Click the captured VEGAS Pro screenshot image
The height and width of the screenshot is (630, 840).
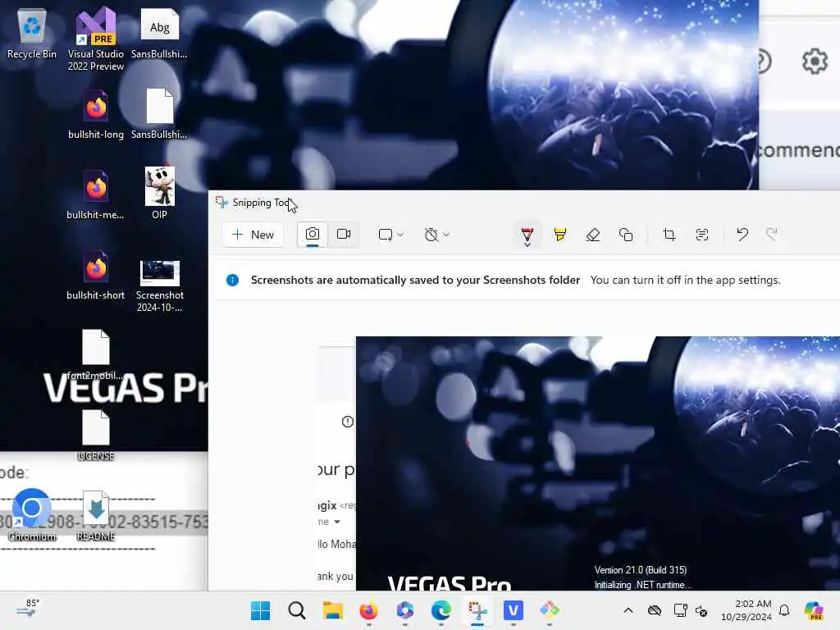[x=598, y=463]
